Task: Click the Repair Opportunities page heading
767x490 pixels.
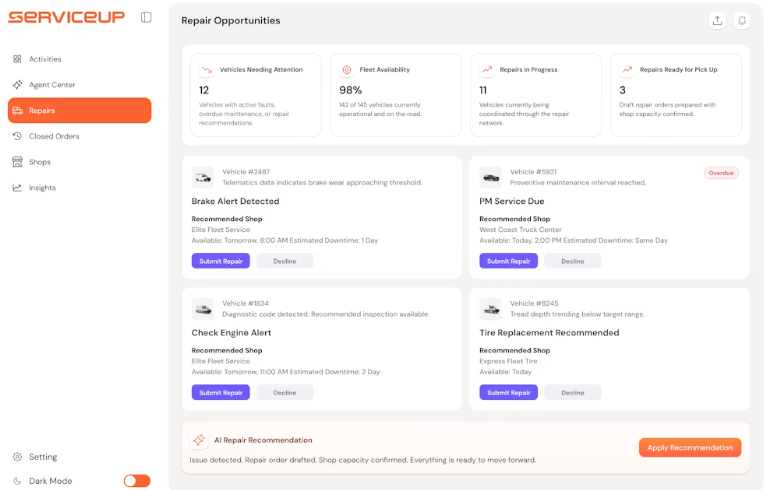Action: [231, 21]
